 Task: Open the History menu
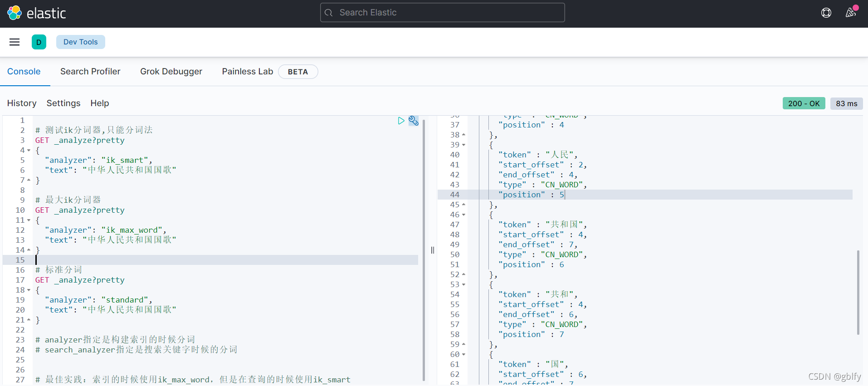[22, 103]
